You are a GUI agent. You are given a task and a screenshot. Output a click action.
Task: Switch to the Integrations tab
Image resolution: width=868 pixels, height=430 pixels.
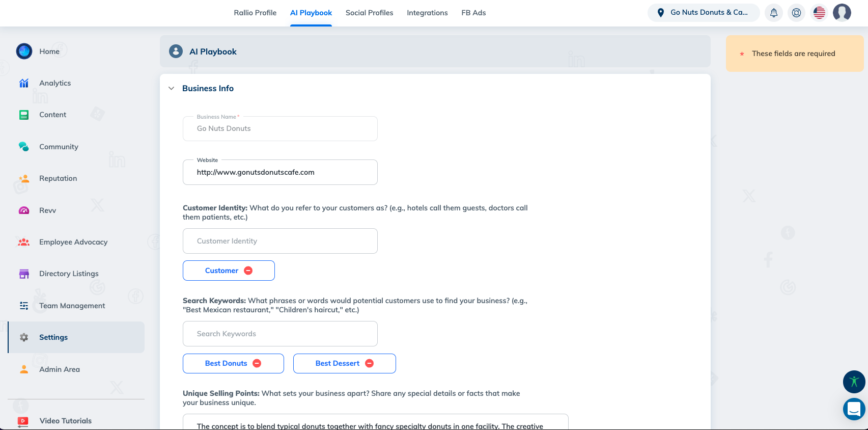(427, 13)
